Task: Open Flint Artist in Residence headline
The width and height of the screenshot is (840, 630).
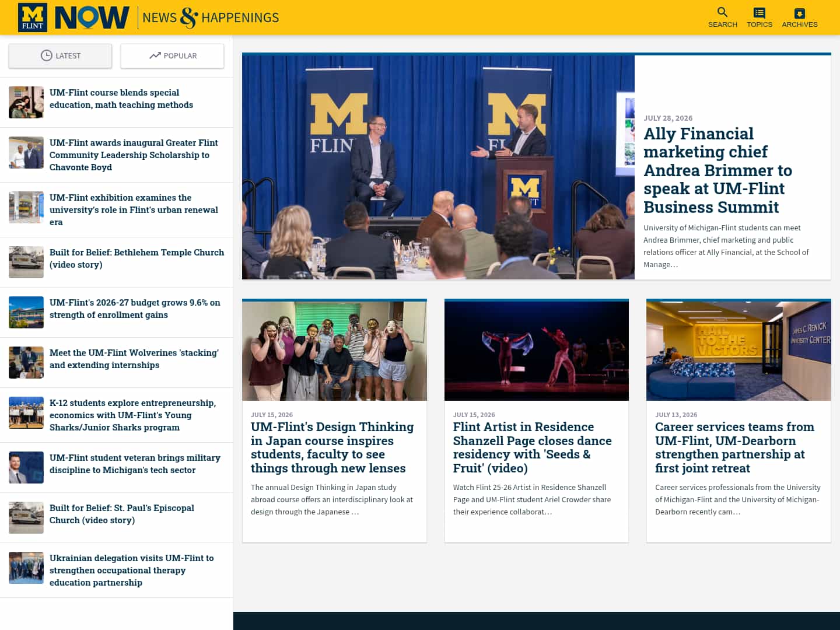Action: point(533,447)
